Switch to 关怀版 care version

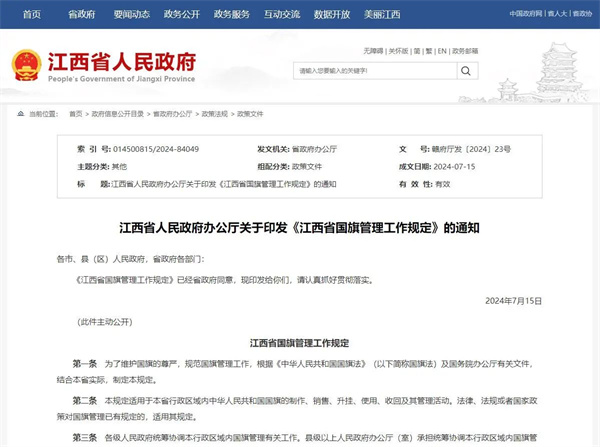(x=398, y=51)
